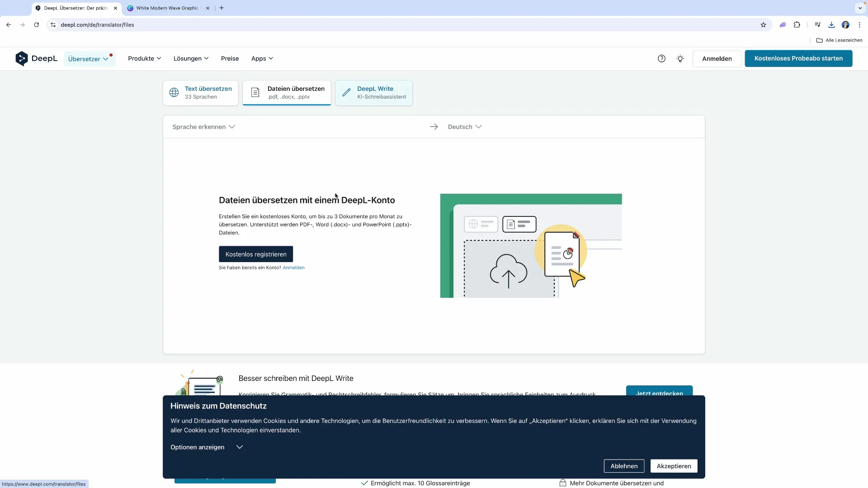
Task: Click the cloud upload illustration
Action: [x=508, y=270]
